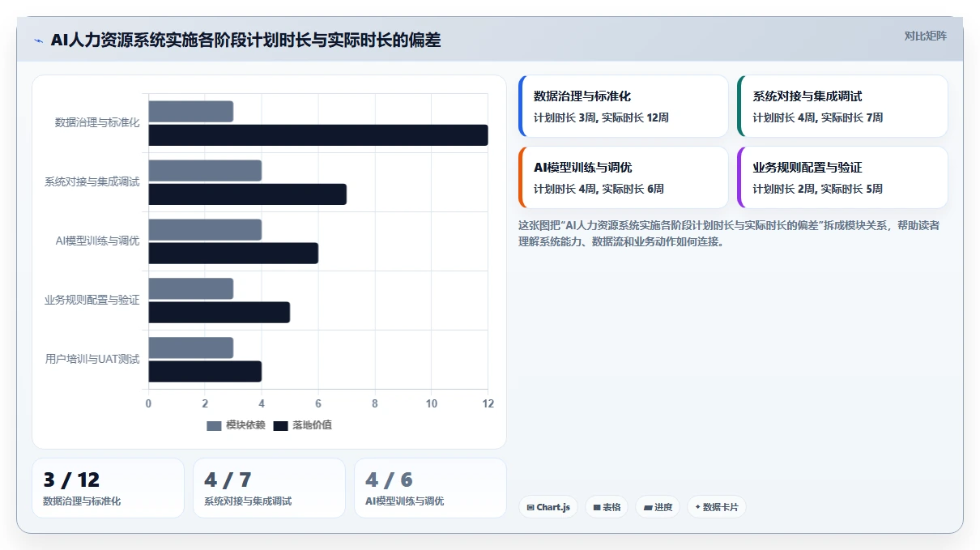Toggle 落地价值 legend swatch
The height and width of the screenshot is (550, 980).
280,425
